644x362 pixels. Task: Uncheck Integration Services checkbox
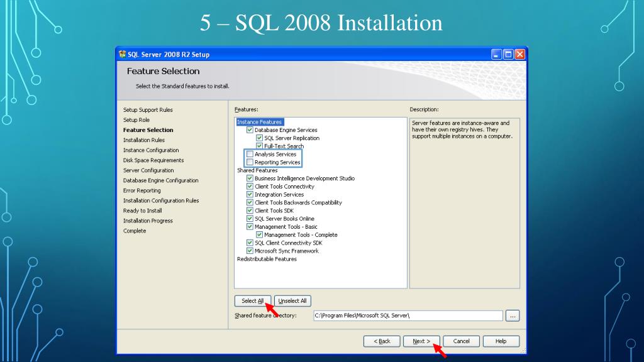pos(250,194)
